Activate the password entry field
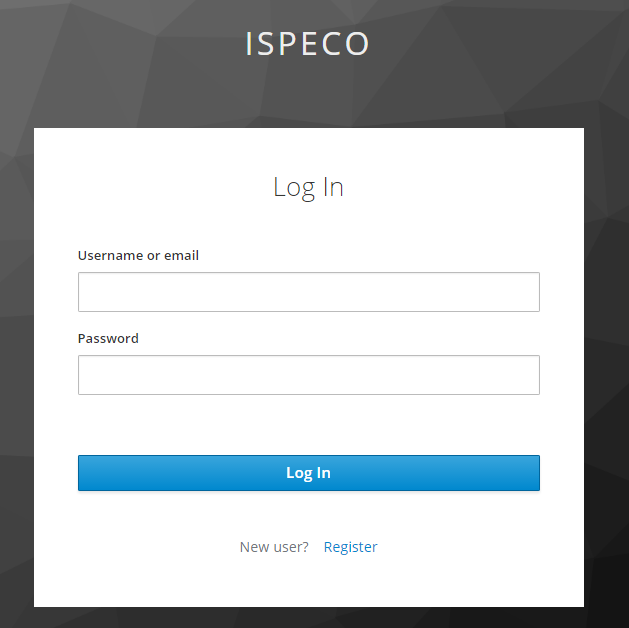The width and height of the screenshot is (629, 628). (x=308, y=375)
